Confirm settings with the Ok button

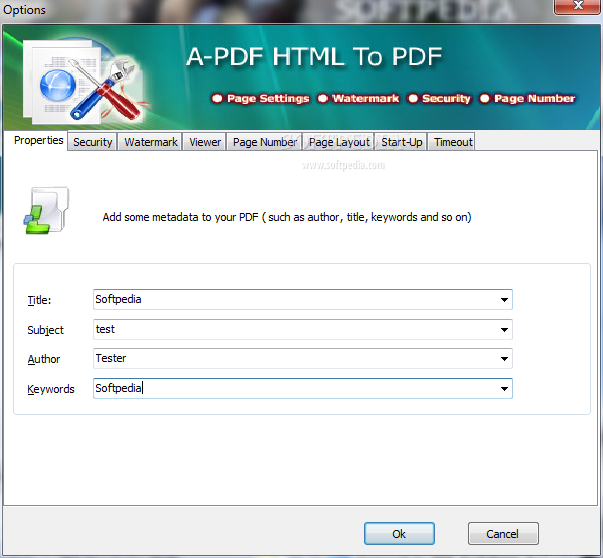click(399, 533)
